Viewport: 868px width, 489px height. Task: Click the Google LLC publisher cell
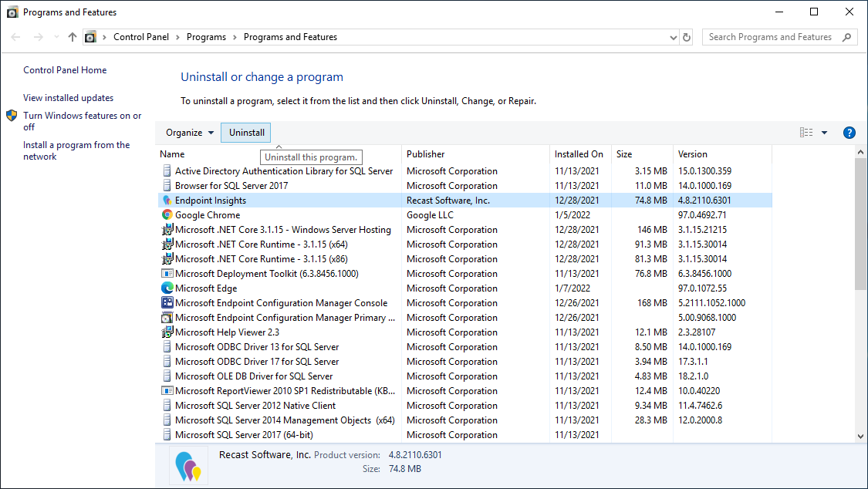pyautogui.click(x=430, y=215)
